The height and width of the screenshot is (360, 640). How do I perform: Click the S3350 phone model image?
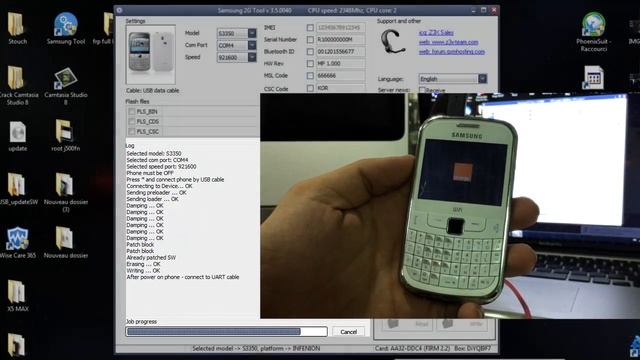[151, 54]
